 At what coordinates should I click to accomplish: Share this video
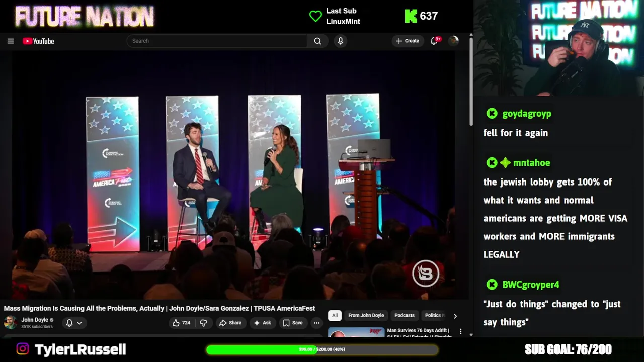230,323
